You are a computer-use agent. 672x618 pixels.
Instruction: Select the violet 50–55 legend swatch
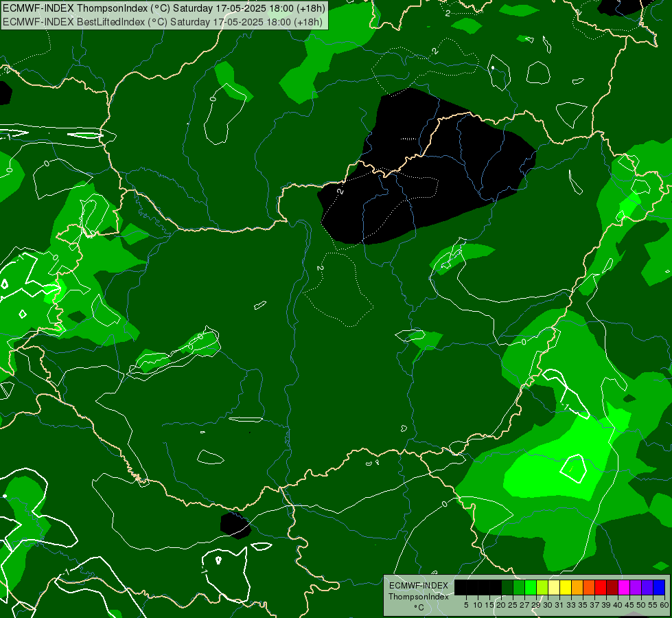pyautogui.click(x=647, y=587)
